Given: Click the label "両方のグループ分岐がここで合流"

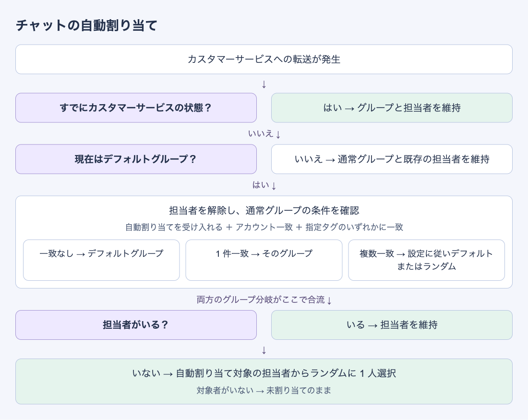Looking at the screenshot, I should 261,300.
